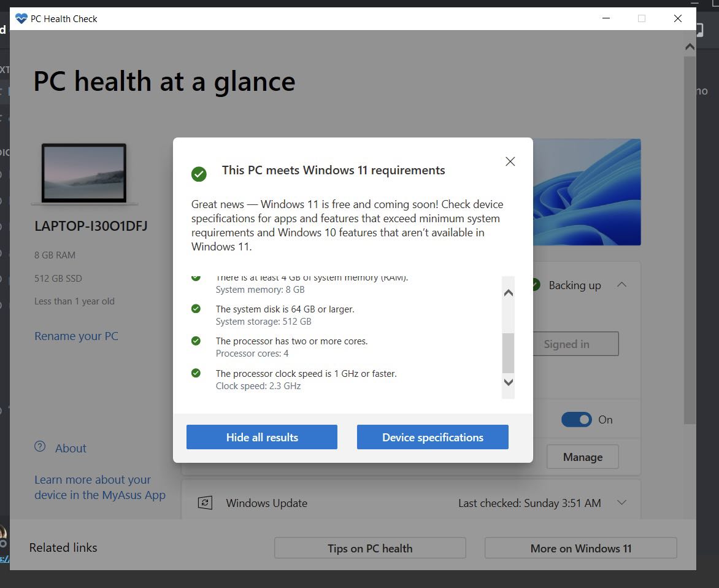Screen dimensions: 719x588
Task: Click check icon for clock speed result
Action: 196,373
